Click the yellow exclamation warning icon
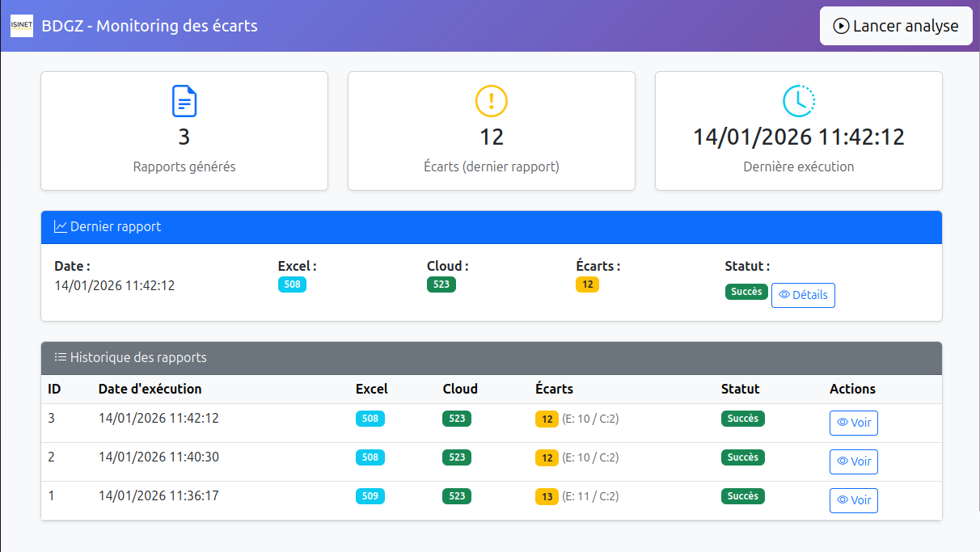The height and width of the screenshot is (552, 980). (x=491, y=101)
